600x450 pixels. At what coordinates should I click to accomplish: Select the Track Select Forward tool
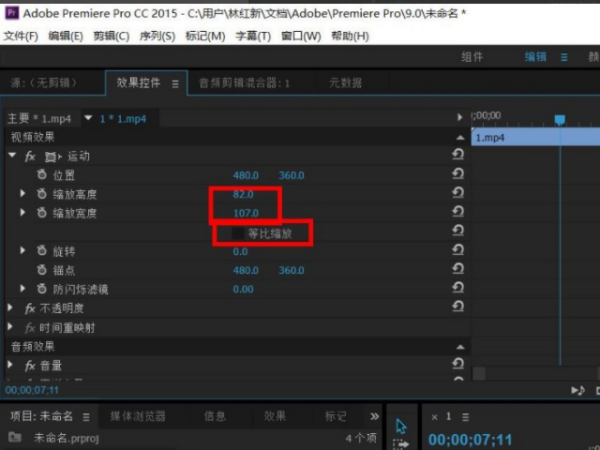click(401, 445)
